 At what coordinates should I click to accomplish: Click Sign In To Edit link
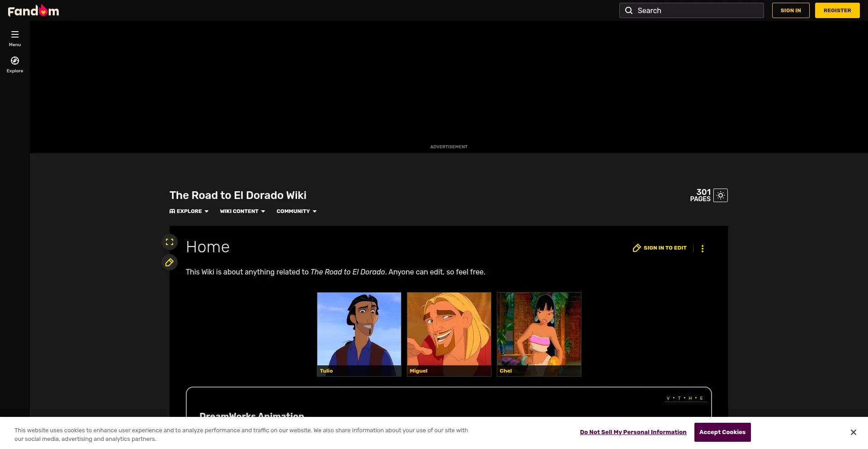(x=660, y=248)
